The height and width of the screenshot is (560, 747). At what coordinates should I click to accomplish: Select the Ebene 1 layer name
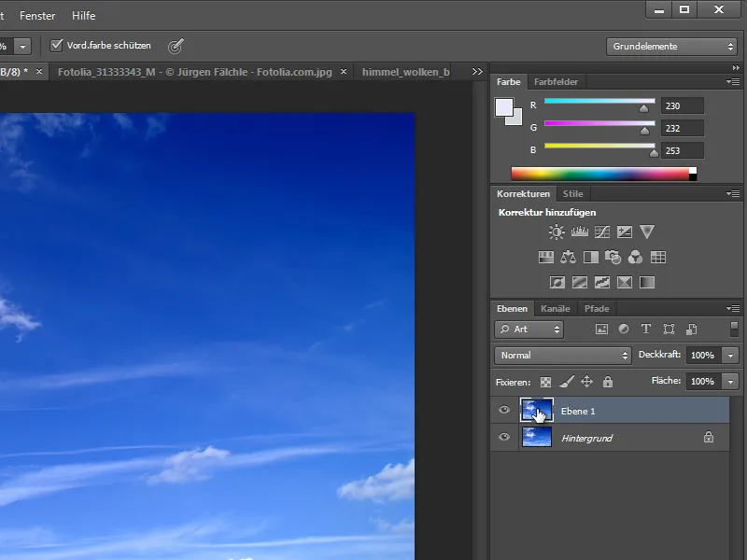[x=578, y=411]
